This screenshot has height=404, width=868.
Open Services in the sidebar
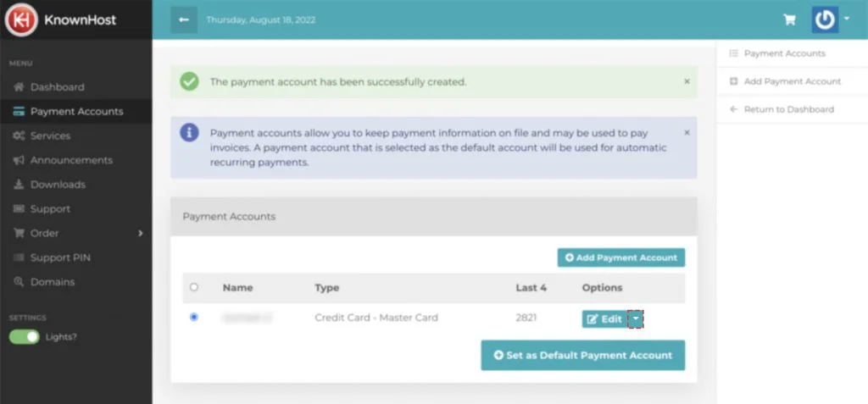(x=50, y=136)
